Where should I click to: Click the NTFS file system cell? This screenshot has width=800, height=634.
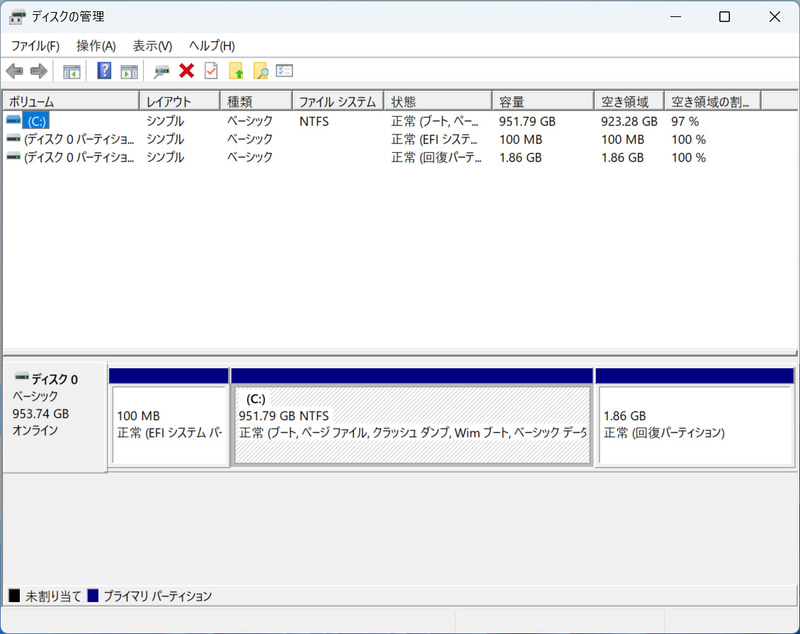tap(314, 121)
